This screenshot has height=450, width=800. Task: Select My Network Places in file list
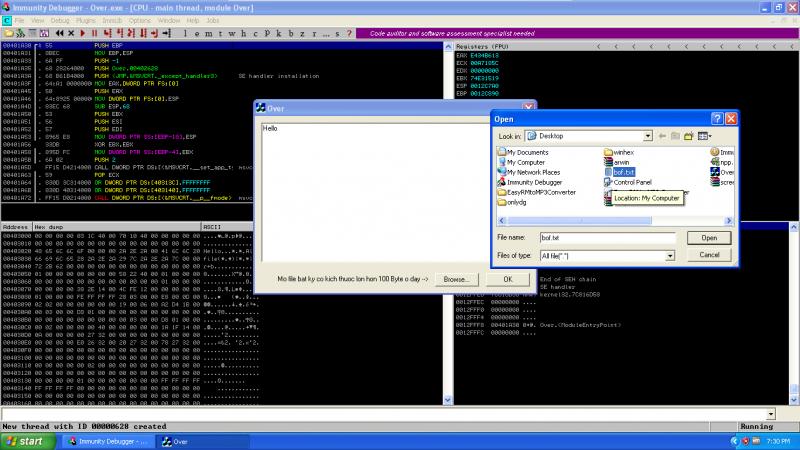tap(529, 172)
